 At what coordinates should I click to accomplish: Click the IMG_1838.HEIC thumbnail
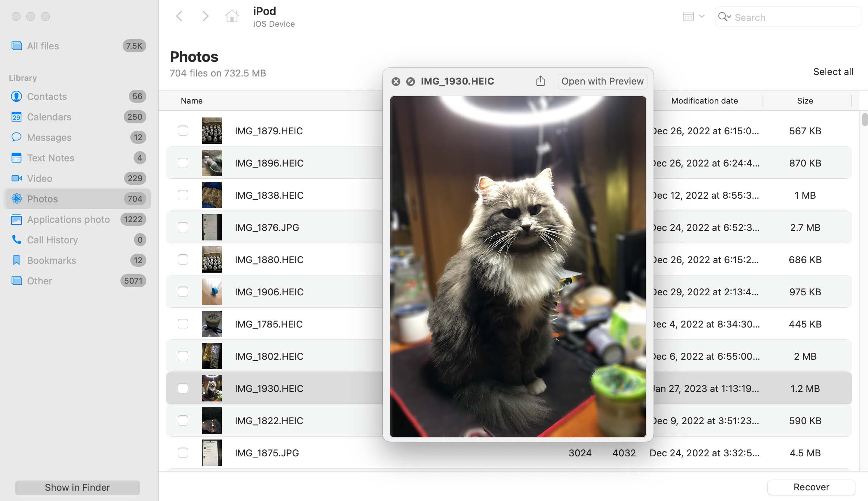212,195
